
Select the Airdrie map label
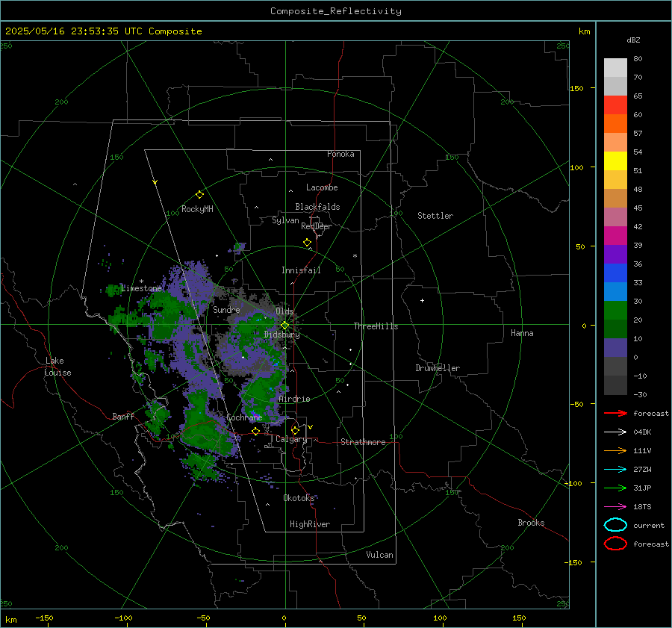coord(294,399)
